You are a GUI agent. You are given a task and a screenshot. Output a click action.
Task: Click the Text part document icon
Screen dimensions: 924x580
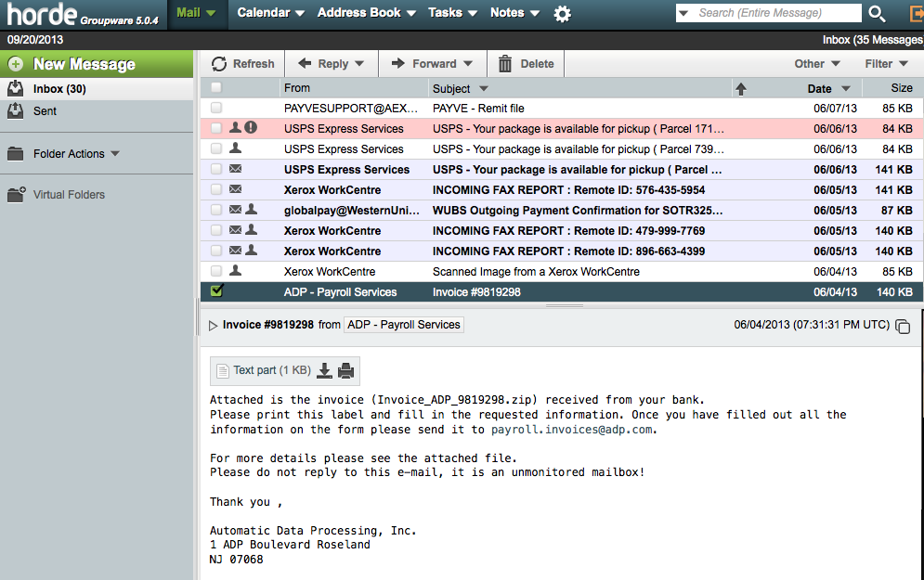pos(223,370)
